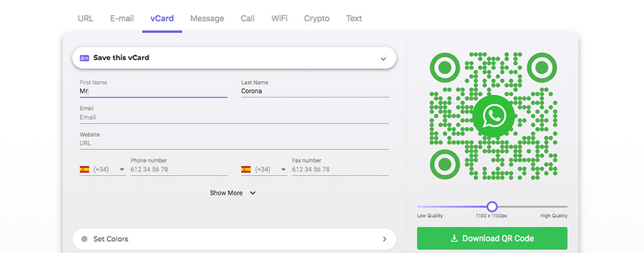Click the QR quality slider handle

(492, 207)
